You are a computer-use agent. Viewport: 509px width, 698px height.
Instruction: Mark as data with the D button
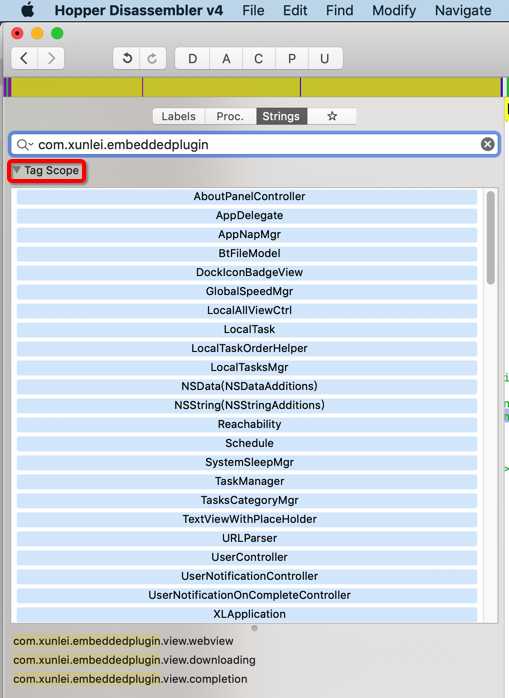click(x=192, y=58)
